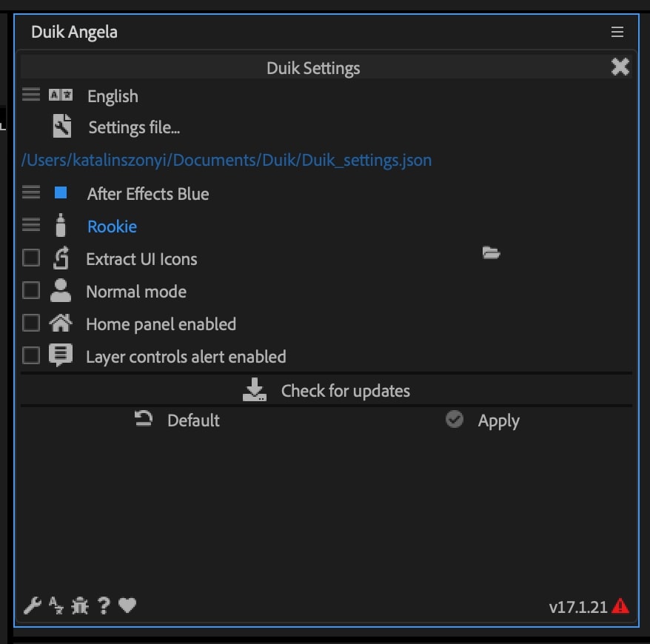Click the download icon beside Check for updates
Screen dimensions: 650x644
(x=255, y=389)
